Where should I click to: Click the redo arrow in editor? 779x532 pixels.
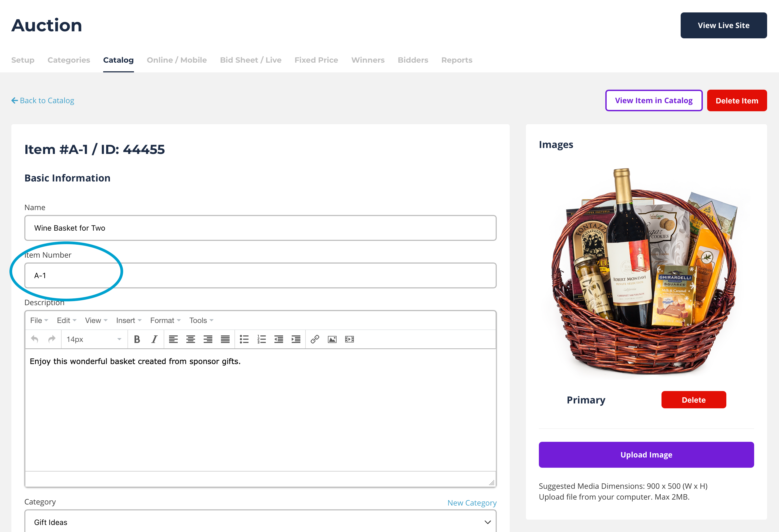[52, 339]
